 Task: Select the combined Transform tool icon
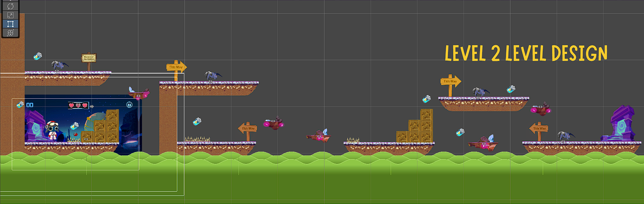click(10, 33)
